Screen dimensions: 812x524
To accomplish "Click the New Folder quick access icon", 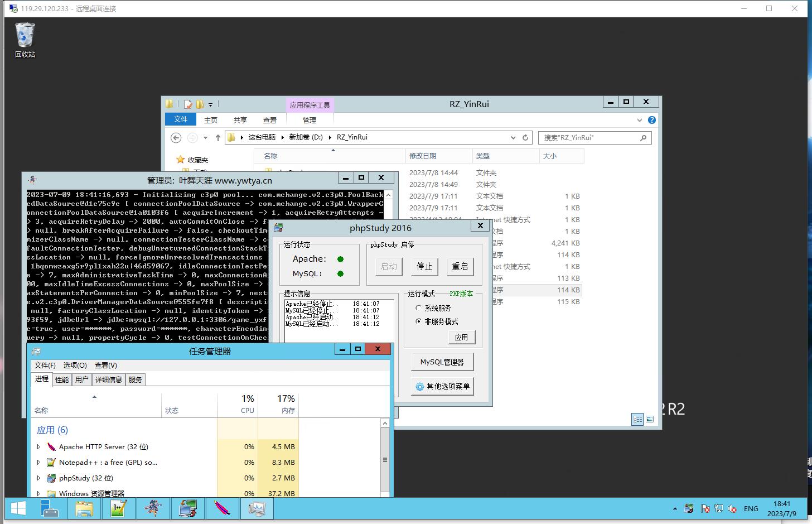I will [200, 104].
